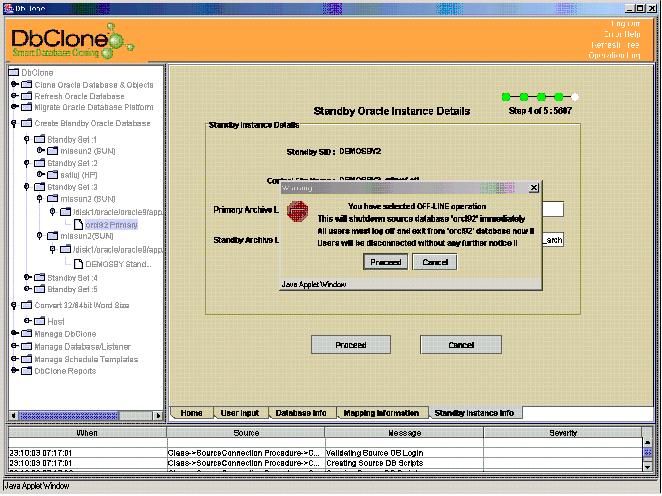Click the large Proceed button below form

click(x=351, y=345)
